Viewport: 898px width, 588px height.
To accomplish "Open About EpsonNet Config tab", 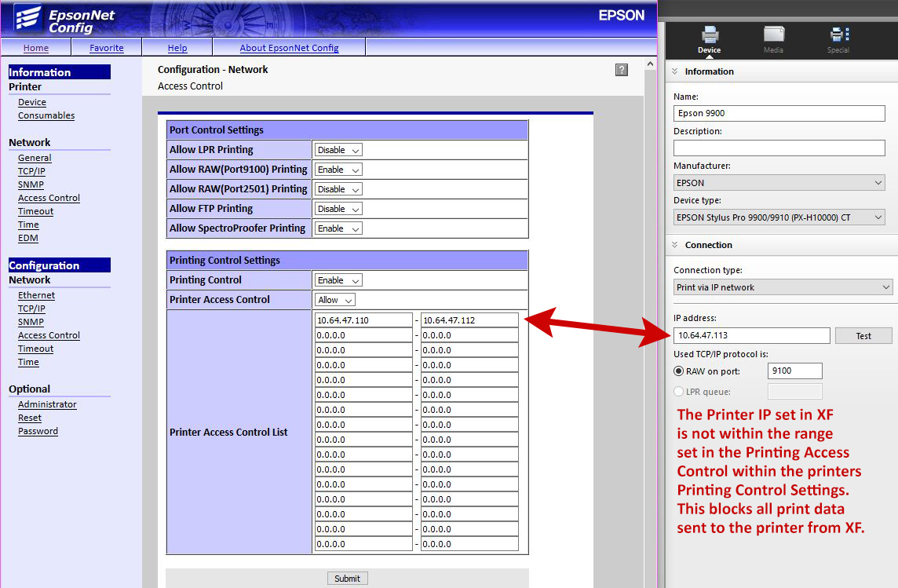I will point(289,48).
